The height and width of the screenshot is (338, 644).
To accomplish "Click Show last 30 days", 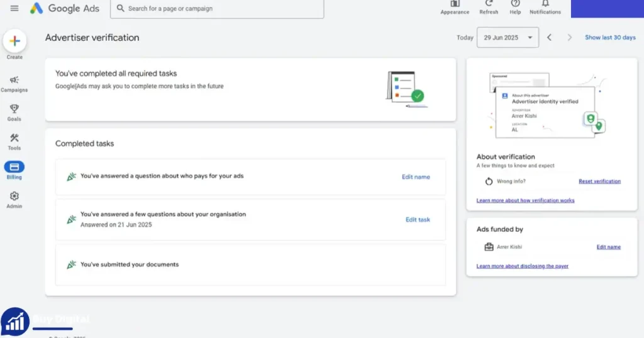I will click(610, 37).
